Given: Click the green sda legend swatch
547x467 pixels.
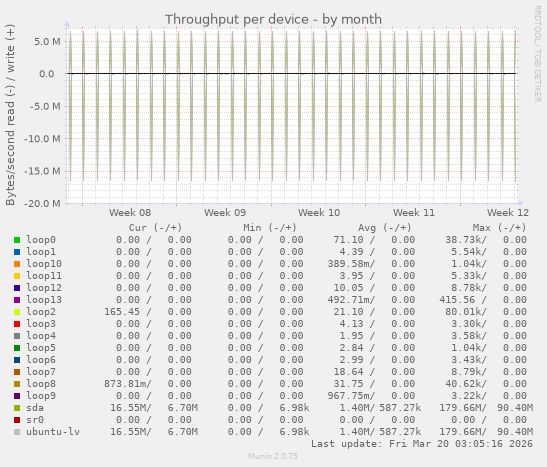Looking at the screenshot, I should tap(17, 408).
